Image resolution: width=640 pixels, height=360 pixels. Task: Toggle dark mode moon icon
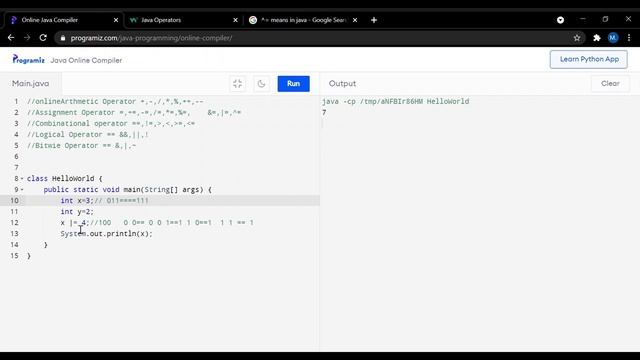(x=261, y=84)
